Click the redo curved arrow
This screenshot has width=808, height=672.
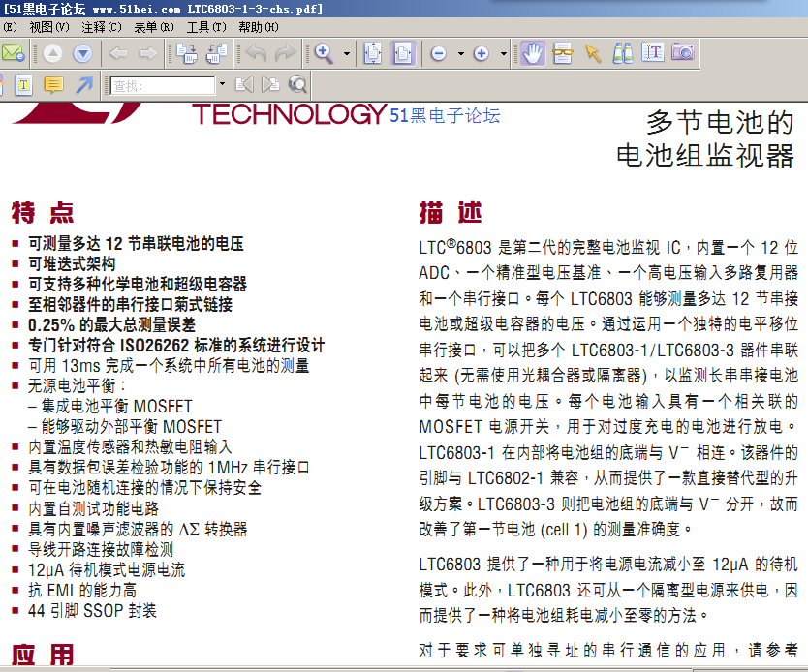tap(286, 53)
